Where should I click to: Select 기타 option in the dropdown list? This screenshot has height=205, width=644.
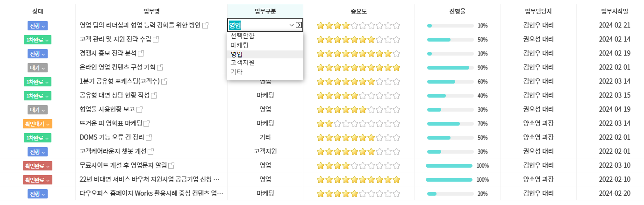tap(236, 71)
